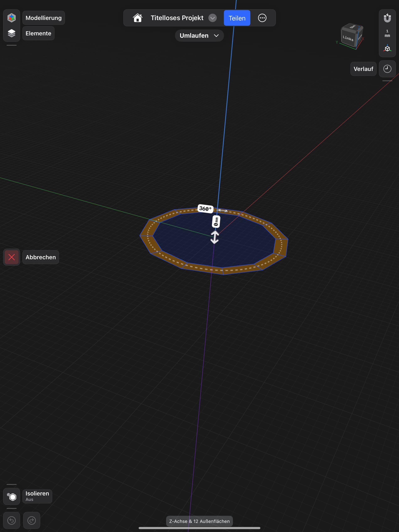The width and height of the screenshot is (399, 532).
Task: Go to the home screen
Action: [138, 18]
